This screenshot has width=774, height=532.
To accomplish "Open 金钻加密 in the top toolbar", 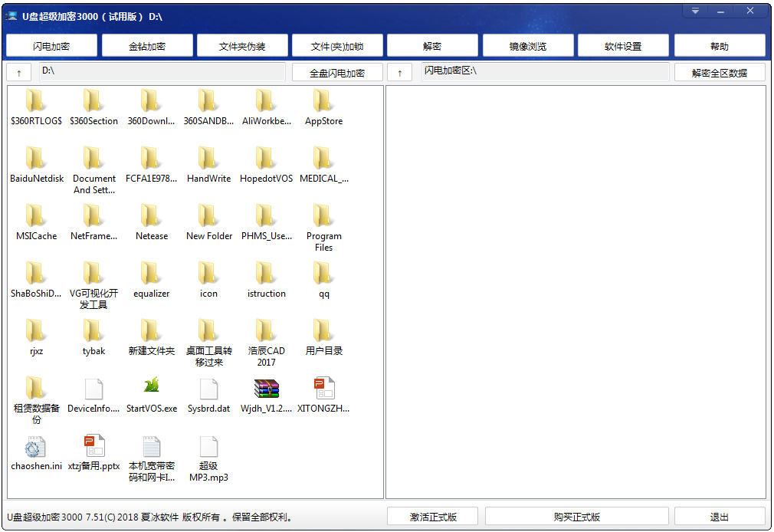I will (147, 46).
